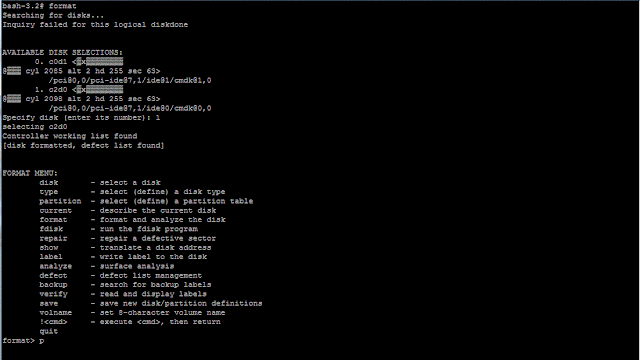Click the 'verify' menu entry
The image size is (640, 360).
click(53, 294)
